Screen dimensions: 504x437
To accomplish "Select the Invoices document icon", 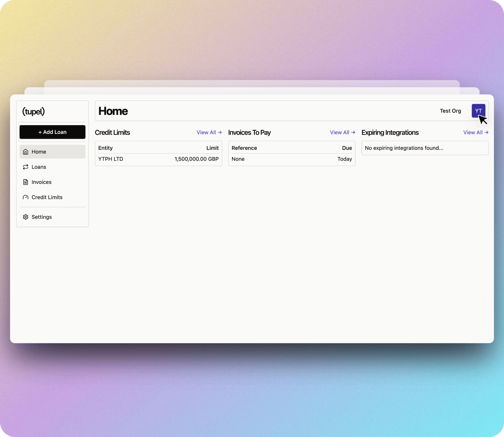I will (26, 182).
